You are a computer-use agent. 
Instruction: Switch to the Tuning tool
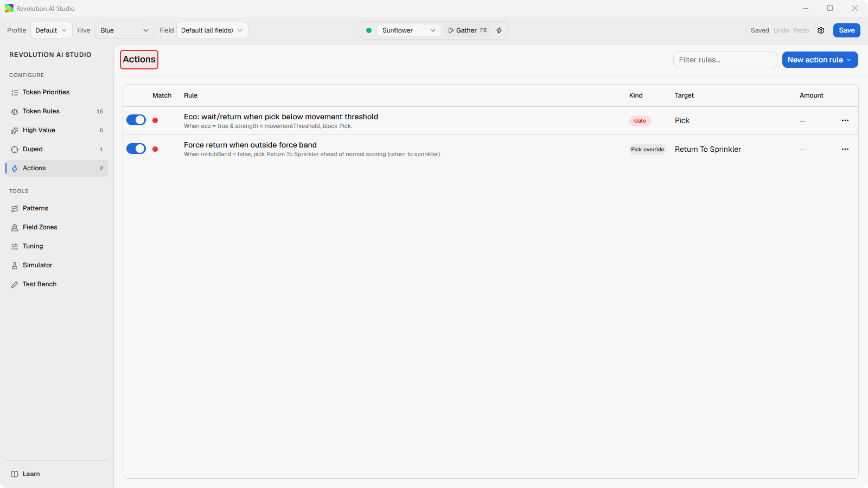(57, 246)
